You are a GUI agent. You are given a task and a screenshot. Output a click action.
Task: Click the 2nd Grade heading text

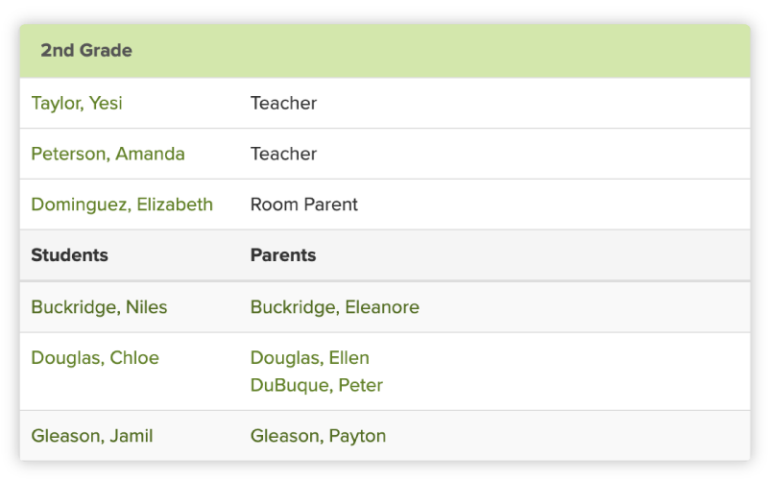coord(86,51)
